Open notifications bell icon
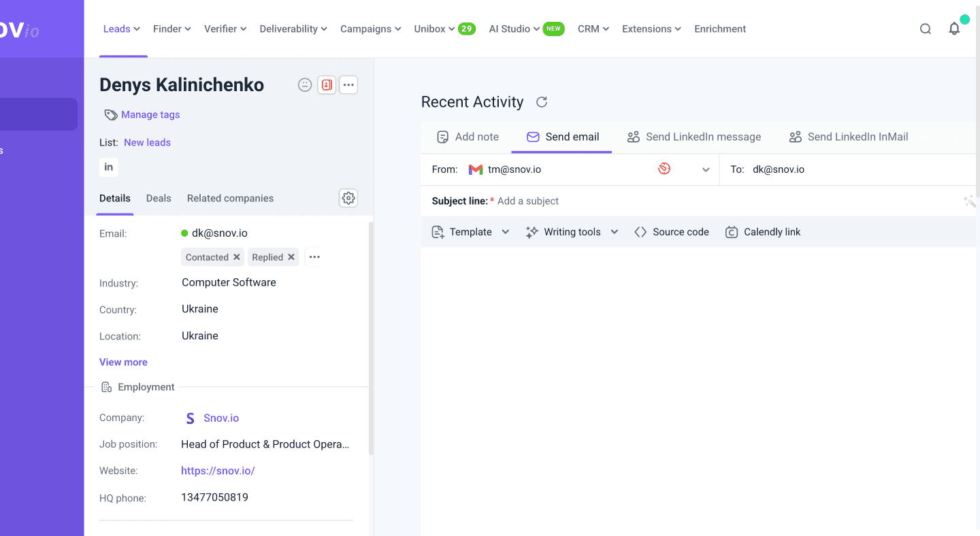980x536 pixels. [x=954, y=29]
